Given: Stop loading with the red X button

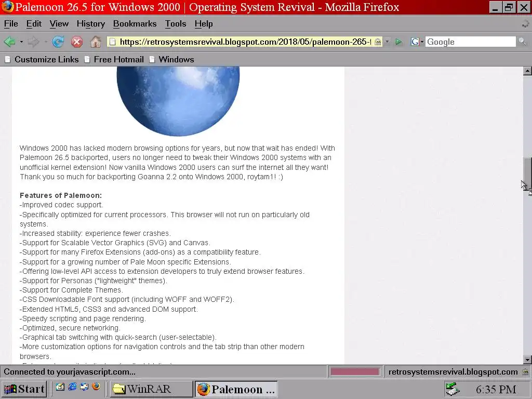Looking at the screenshot, I should [x=77, y=42].
